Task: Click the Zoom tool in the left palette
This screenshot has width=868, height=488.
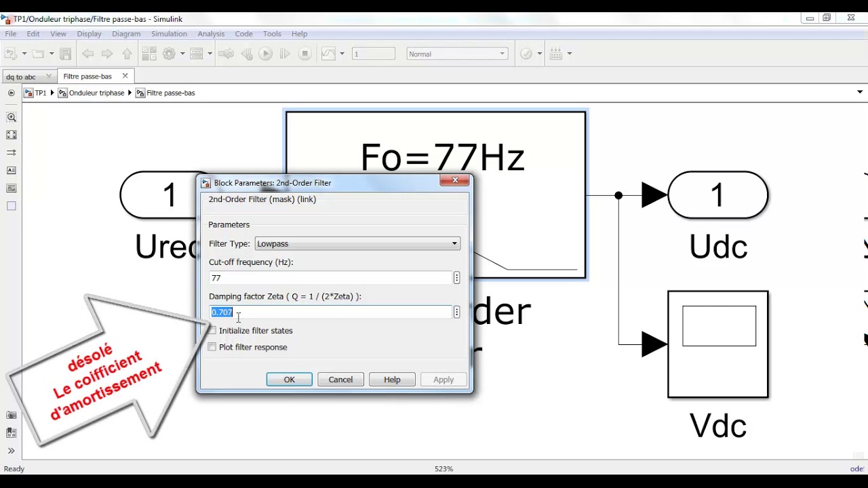Action: [12, 117]
